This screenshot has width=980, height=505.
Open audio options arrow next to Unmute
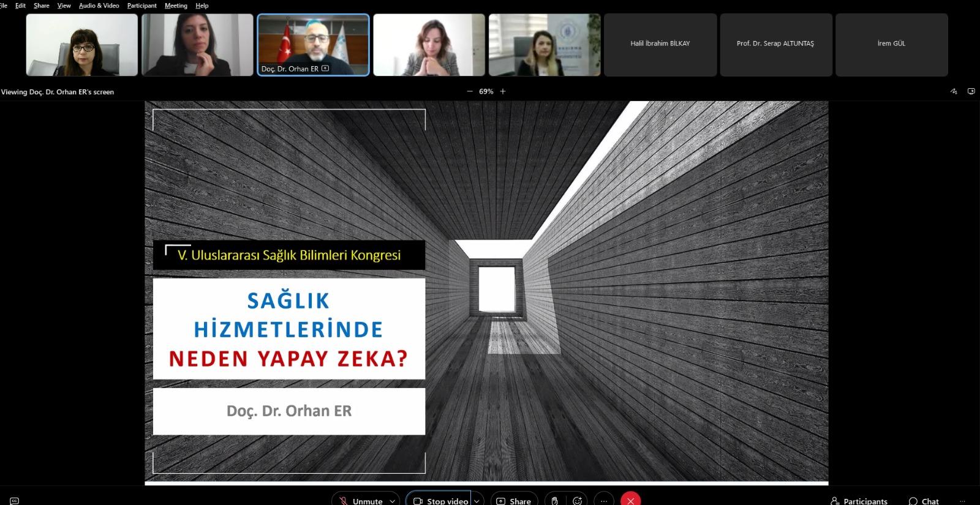pos(392,501)
